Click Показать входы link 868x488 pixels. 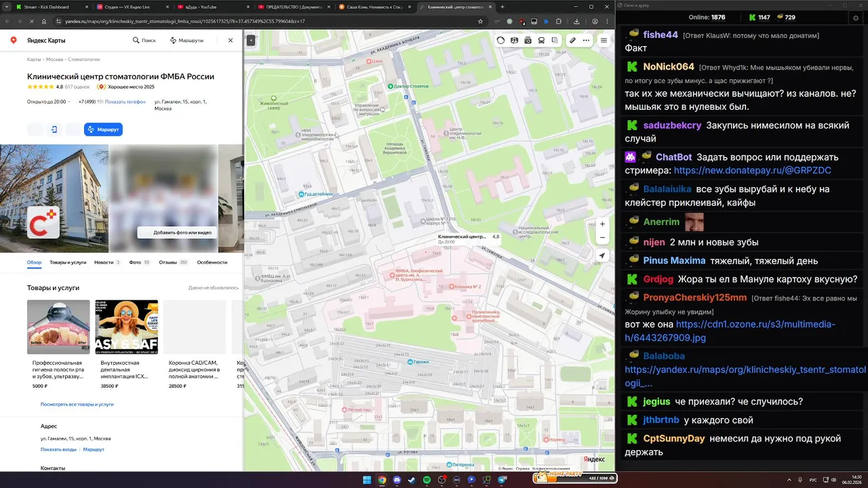58,449
